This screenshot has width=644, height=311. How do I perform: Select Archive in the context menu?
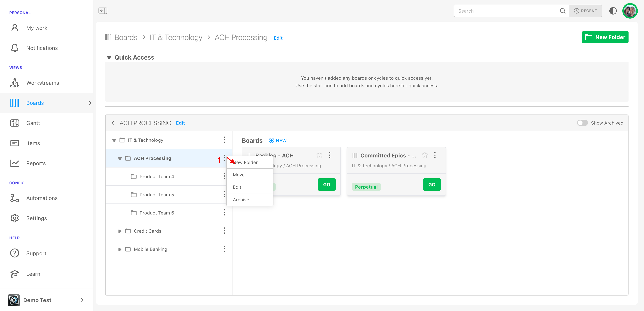[241, 199]
